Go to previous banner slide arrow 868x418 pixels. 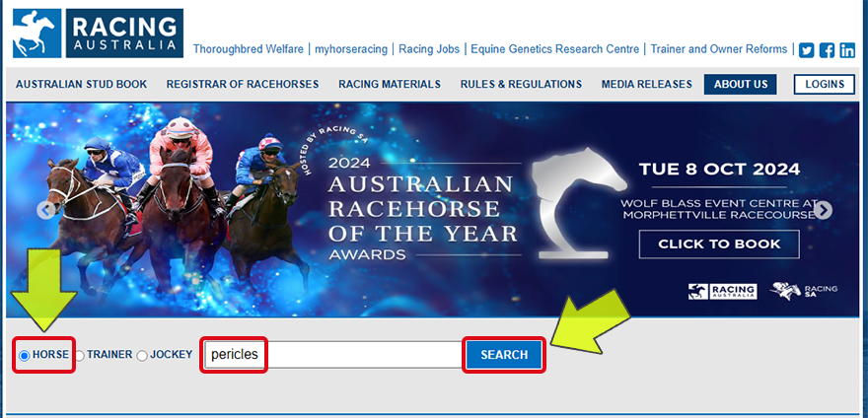click(x=45, y=210)
